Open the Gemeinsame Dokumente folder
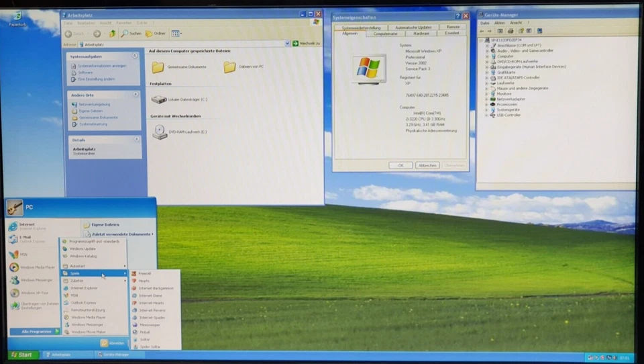 point(179,66)
